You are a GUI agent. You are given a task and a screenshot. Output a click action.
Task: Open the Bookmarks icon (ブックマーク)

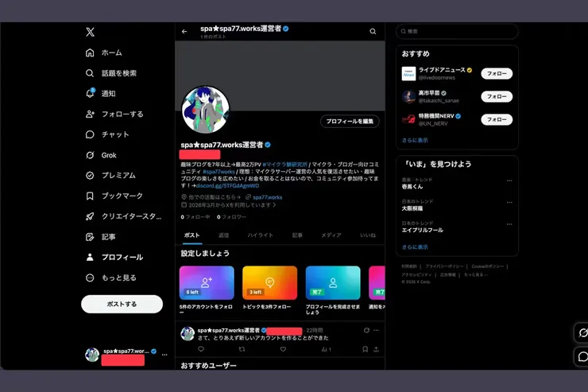coord(90,196)
